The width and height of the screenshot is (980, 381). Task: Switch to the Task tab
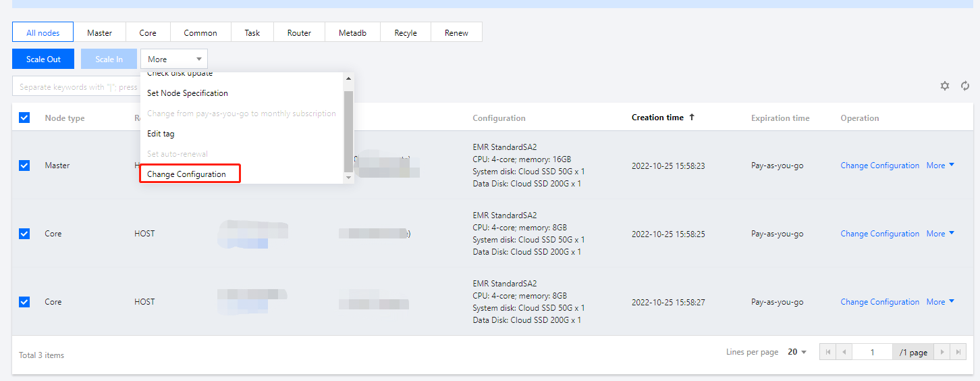point(252,32)
